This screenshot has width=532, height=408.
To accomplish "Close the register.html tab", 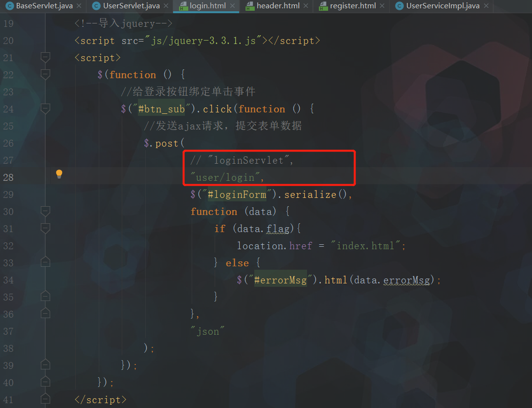I will [x=382, y=6].
